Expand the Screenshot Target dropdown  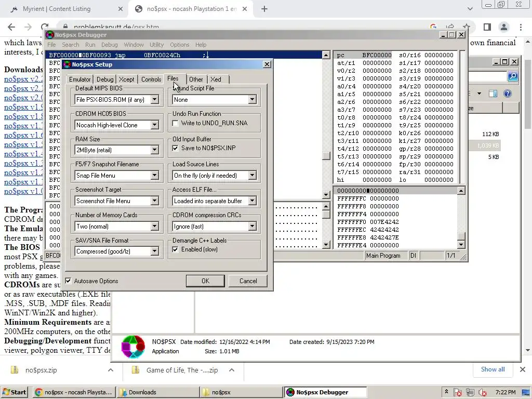pyautogui.click(x=154, y=201)
